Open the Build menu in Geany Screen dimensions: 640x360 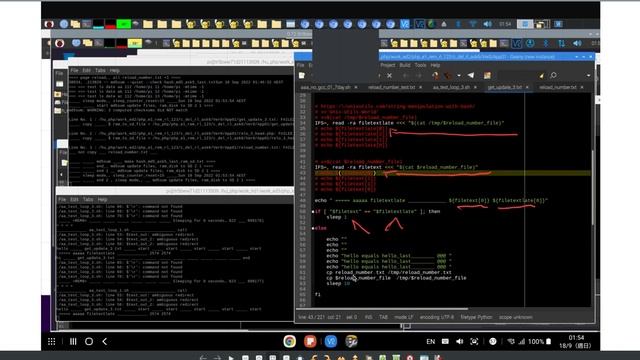pyautogui.click(x=405, y=65)
